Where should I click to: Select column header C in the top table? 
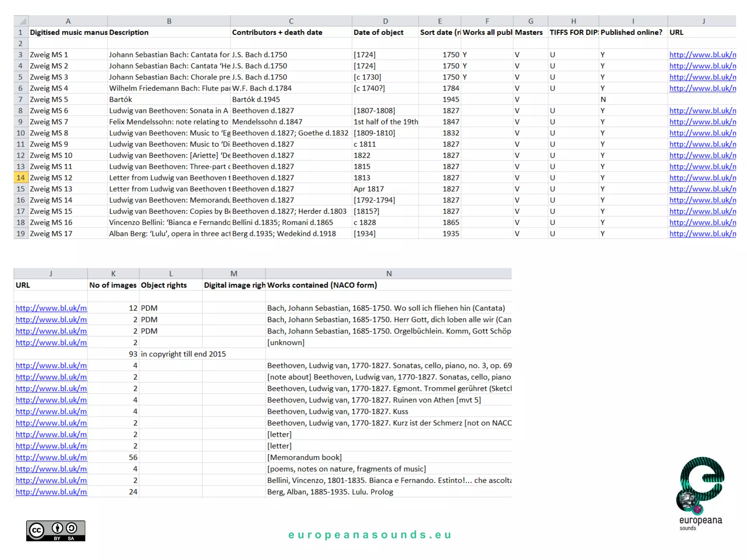[x=291, y=21]
